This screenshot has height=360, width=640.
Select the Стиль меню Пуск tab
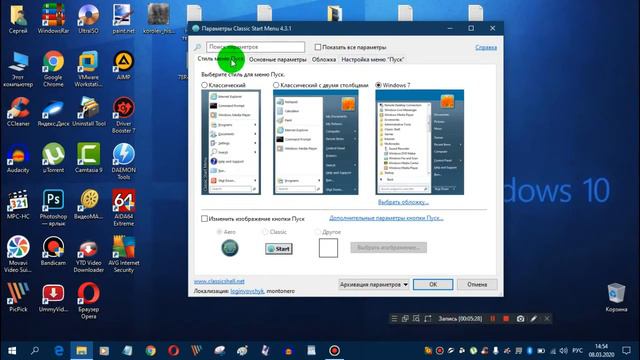221,59
